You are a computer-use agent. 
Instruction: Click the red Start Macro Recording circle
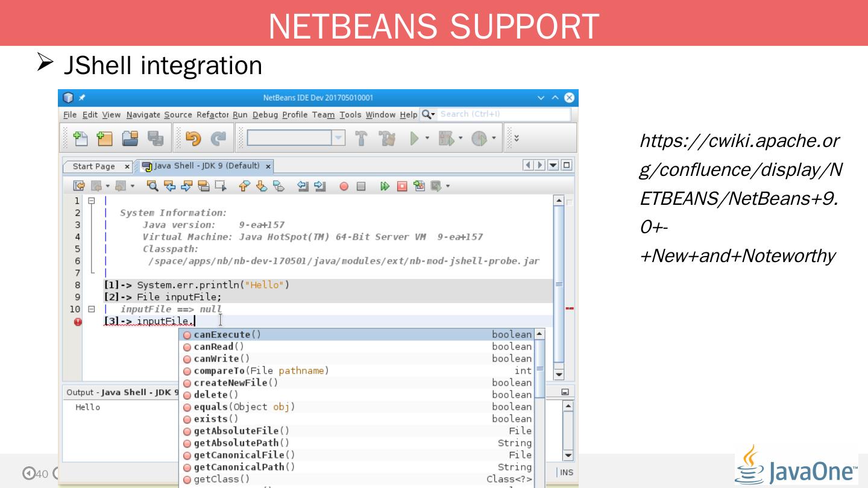click(344, 186)
